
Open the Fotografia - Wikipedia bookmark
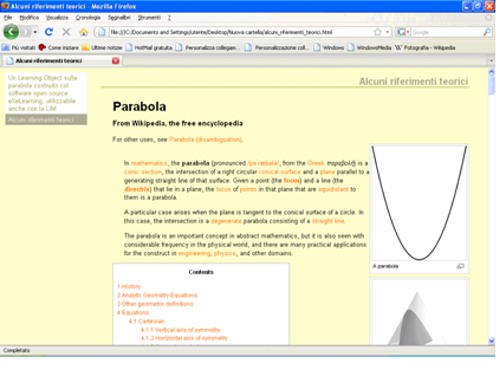point(425,48)
